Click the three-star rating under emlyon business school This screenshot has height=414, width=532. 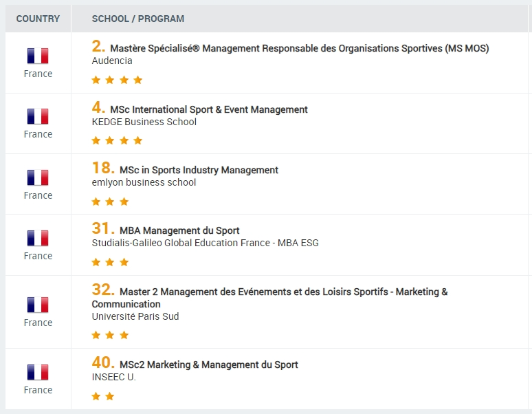click(x=110, y=201)
